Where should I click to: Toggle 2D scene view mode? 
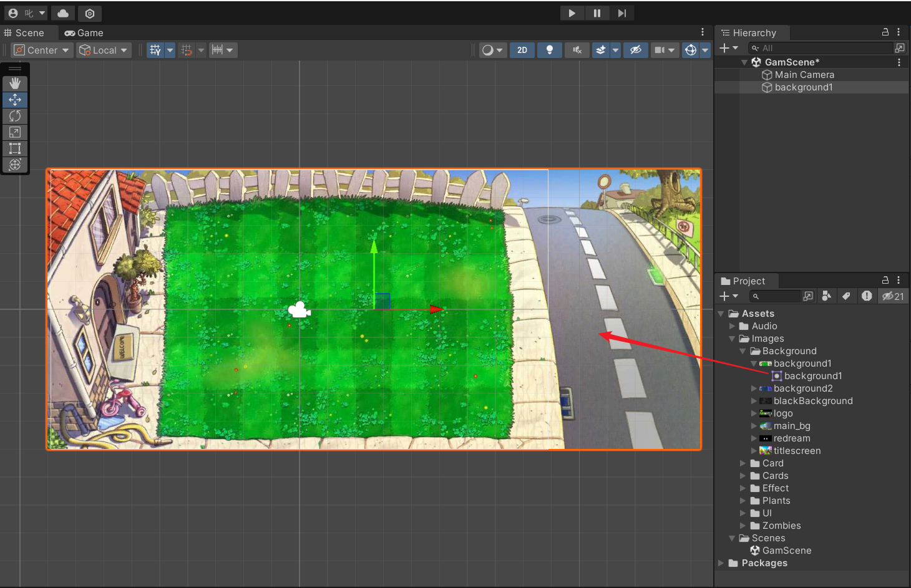(x=522, y=50)
